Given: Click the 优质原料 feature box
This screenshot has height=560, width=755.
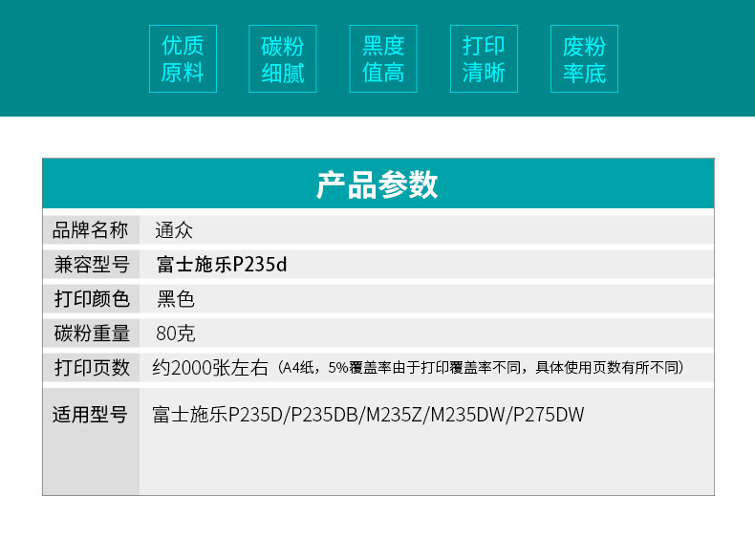Looking at the screenshot, I should point(183,58).
